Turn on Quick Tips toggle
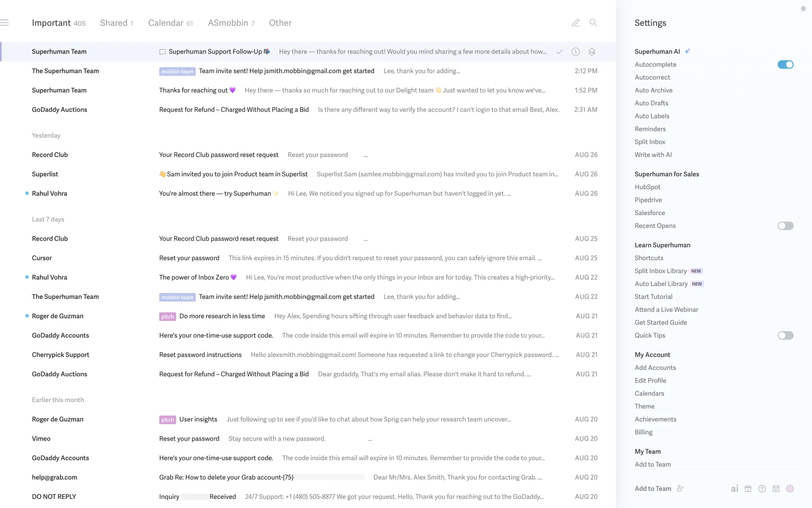Viewport: 812px width, 508px height. coord(785,335)
